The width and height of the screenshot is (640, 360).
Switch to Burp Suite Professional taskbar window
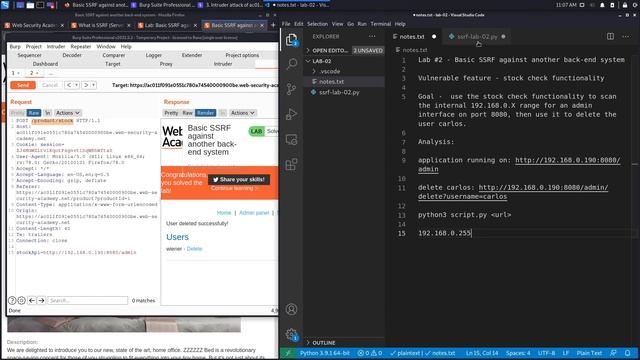[162, 5]
